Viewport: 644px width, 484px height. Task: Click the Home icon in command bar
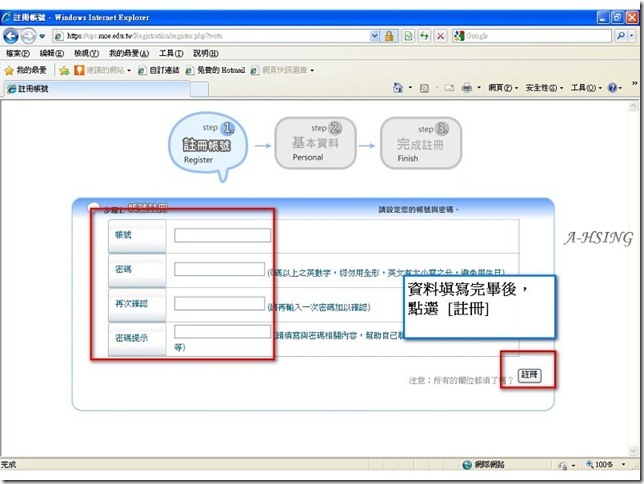[398, 88]
